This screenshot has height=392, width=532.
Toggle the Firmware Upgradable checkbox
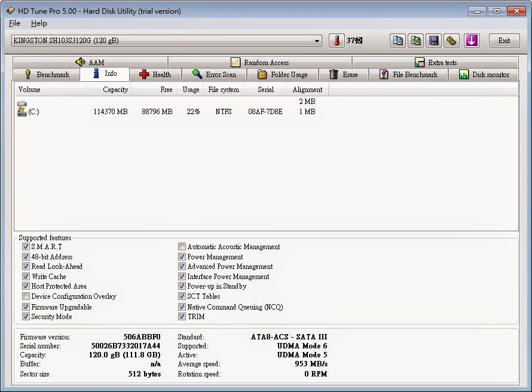tap(26, 307)
